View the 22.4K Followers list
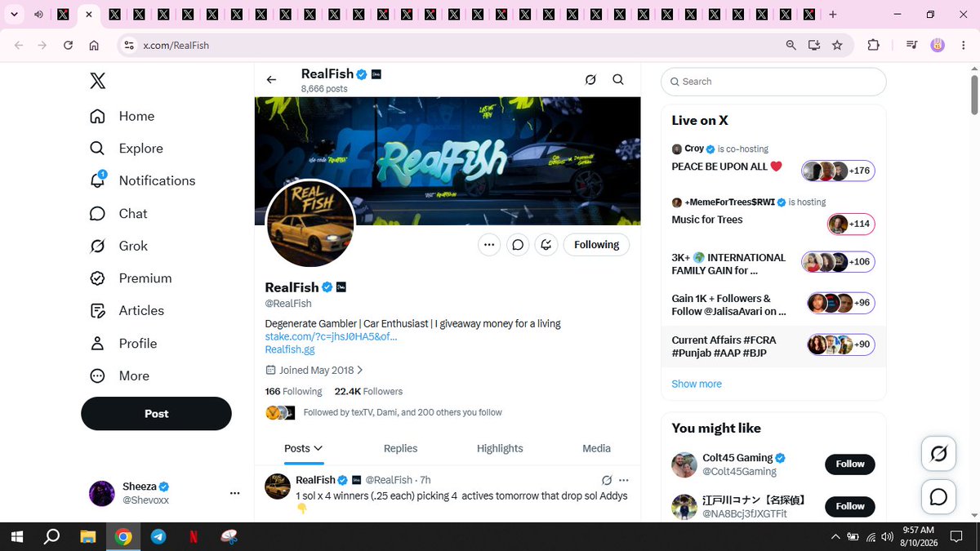Image resolution: width=980 pixels, height=551 pixels. pyautogui.click(x=368, y=391)
